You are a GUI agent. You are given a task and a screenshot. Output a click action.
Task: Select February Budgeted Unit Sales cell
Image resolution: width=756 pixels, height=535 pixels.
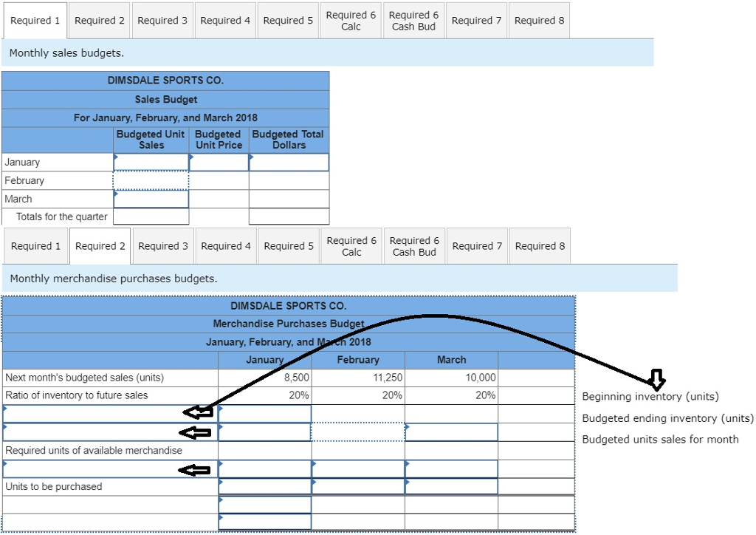[151, 180]
